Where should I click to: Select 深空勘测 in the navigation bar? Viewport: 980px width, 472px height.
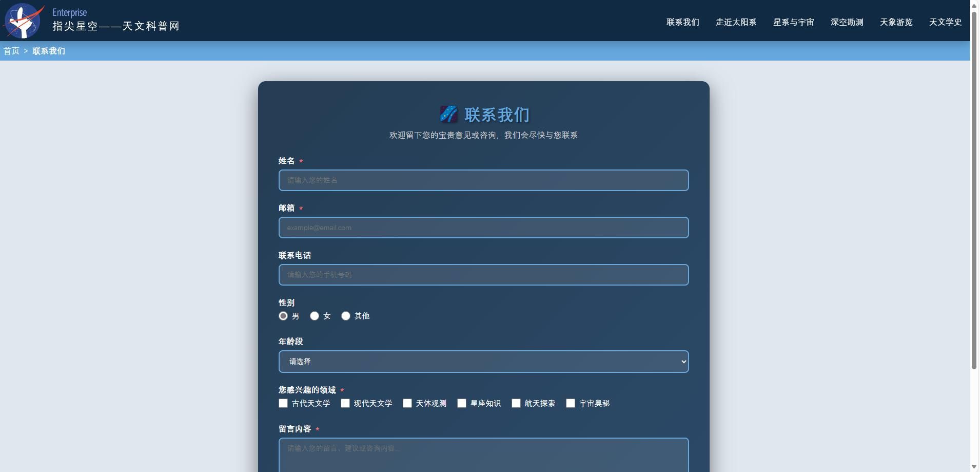click(x=847, y=22)
